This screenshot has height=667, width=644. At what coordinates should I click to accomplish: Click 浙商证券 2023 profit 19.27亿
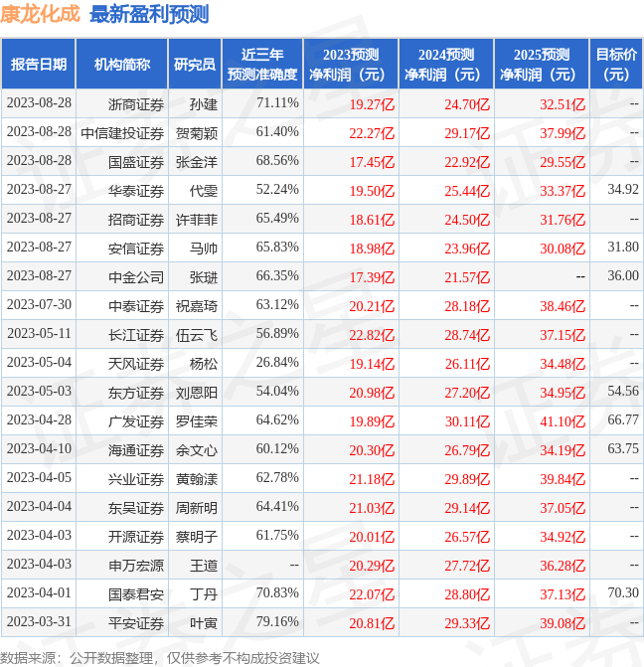point(372,104)
